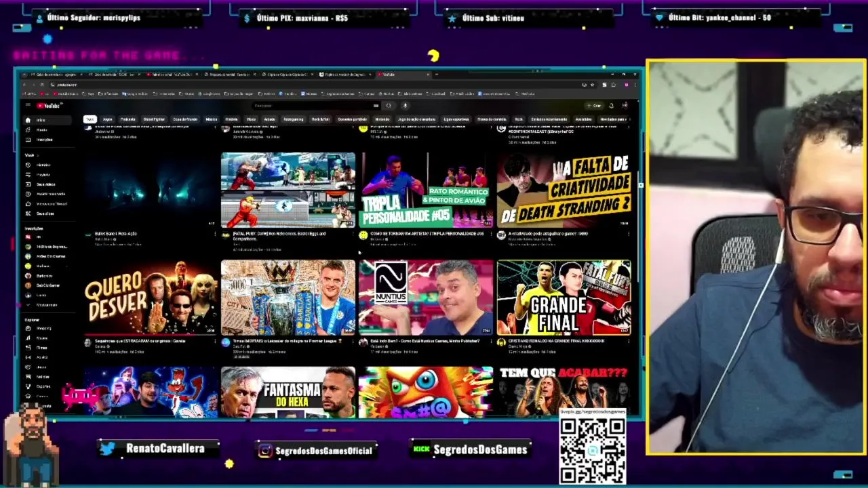Select the Jogos filter chip
Screen dimensions: 868x488
coord(107,119)
